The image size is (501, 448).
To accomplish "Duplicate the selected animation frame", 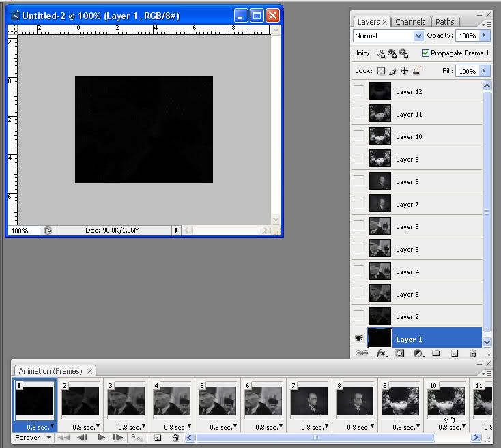I will [x=157, y=438].
